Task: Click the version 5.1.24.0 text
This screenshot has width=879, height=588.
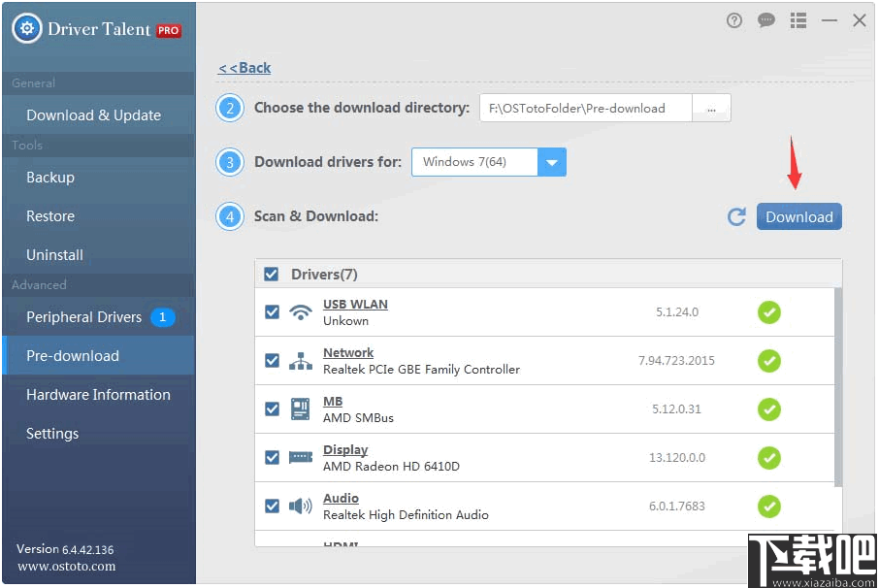Action: 677,312
